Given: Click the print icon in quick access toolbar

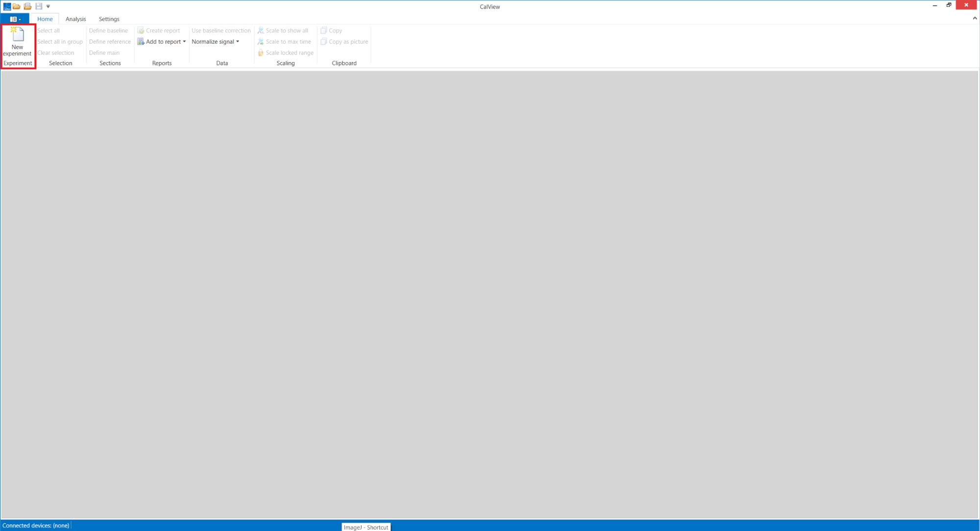Looking at the screenshot, I should pyautogui.click(x=27, y=6).
